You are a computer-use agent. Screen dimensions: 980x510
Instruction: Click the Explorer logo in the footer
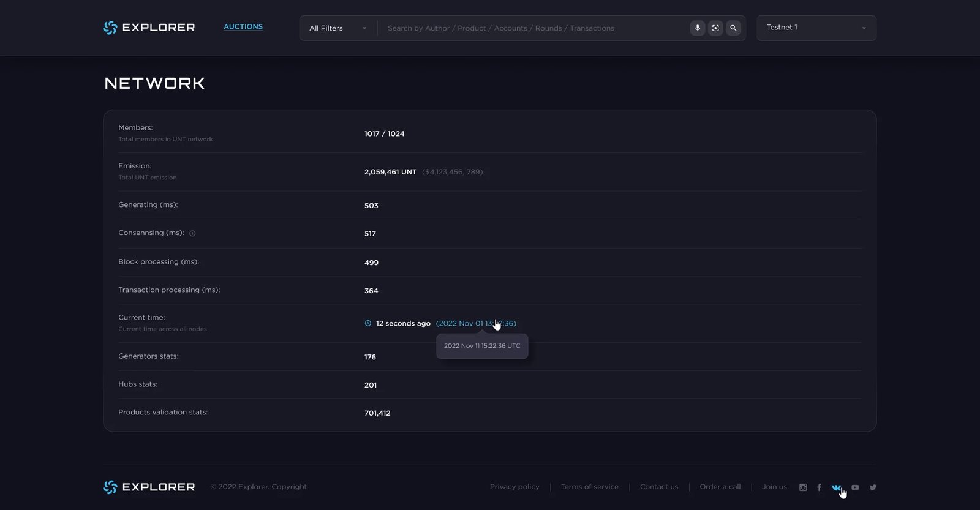point(149,487)
